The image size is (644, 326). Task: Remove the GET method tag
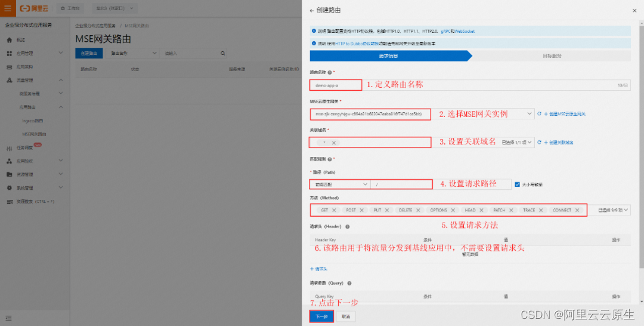334,210
